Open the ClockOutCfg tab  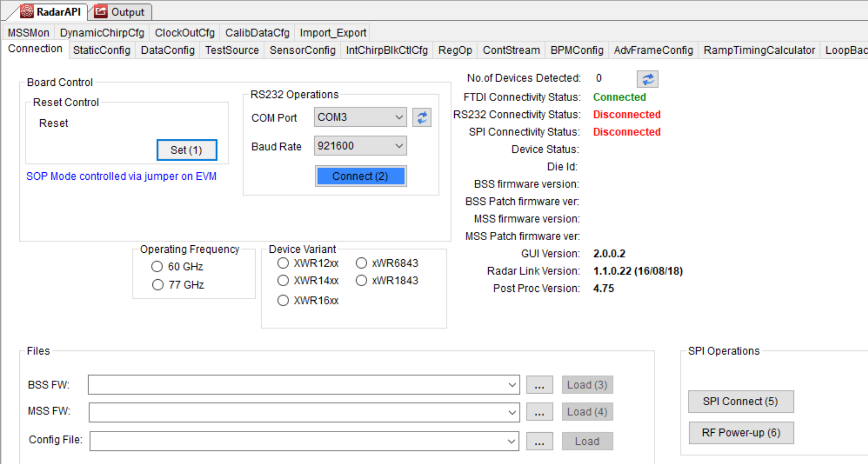184,32
